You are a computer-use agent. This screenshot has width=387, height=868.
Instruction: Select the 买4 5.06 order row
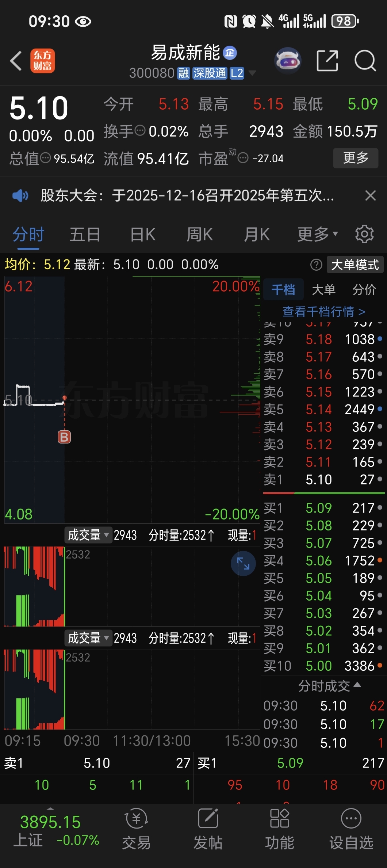pyautogui.click(x=323, y=560)
